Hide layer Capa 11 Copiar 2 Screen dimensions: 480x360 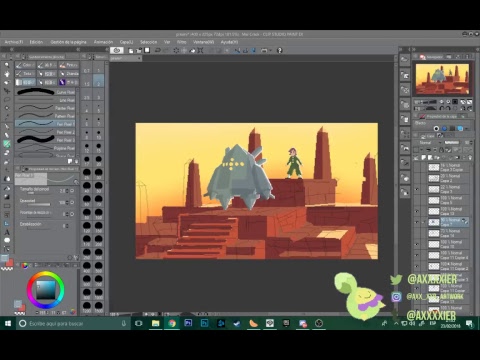(x=417, y=266)
